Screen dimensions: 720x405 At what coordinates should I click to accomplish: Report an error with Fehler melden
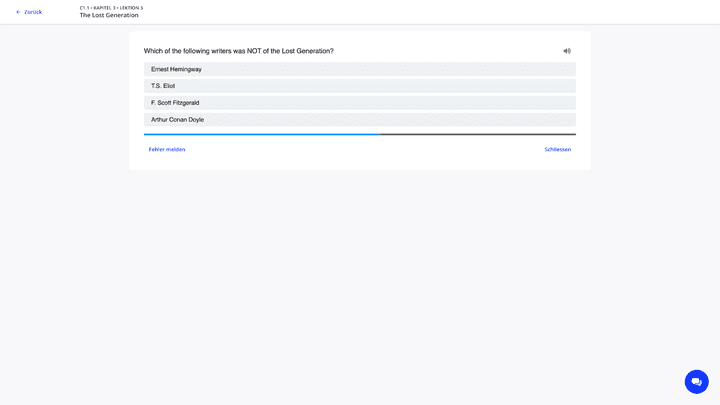(167, 149)
